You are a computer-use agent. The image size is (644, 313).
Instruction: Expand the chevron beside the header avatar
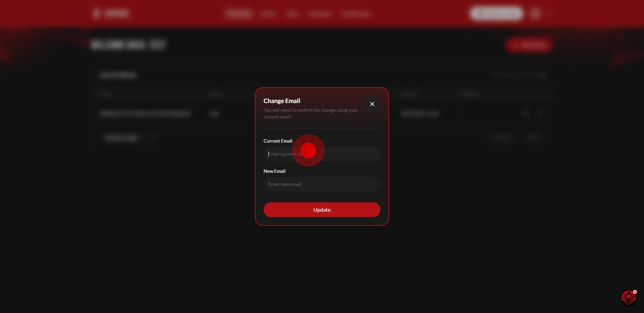coord(549,14)
